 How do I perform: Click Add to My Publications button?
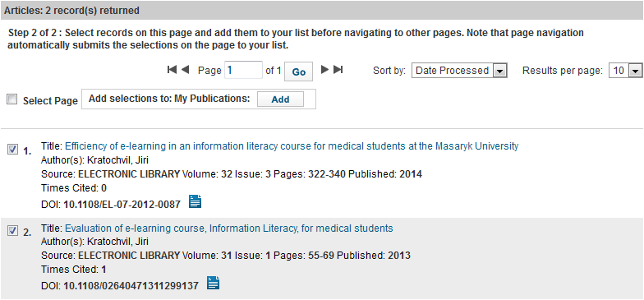coord(281,99)
